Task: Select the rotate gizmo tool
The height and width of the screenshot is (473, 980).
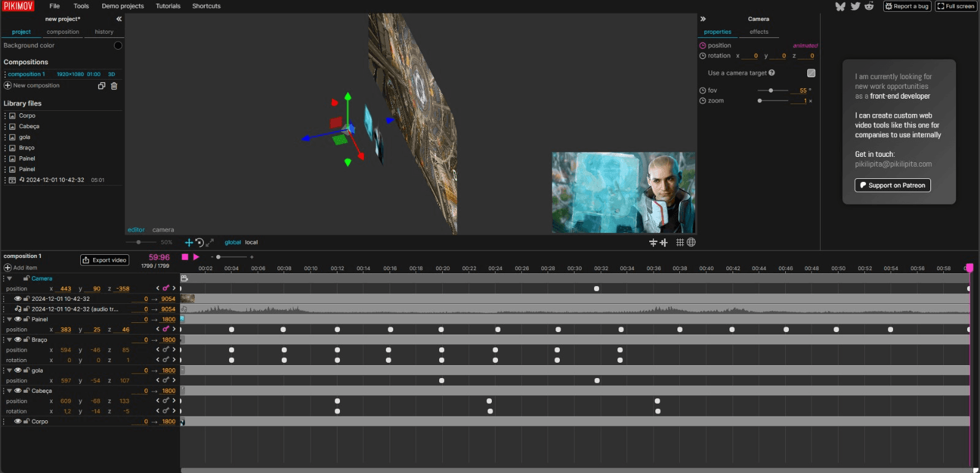Action: pos(199,243)
